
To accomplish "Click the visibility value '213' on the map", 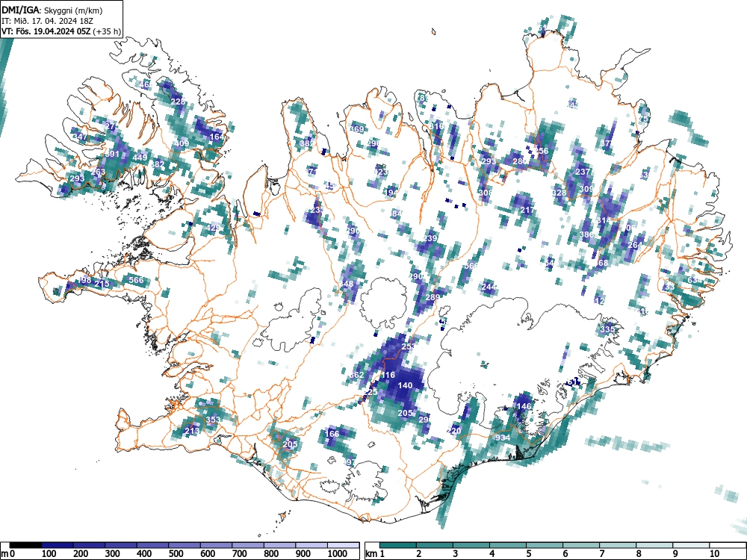I will click(192, 431).
